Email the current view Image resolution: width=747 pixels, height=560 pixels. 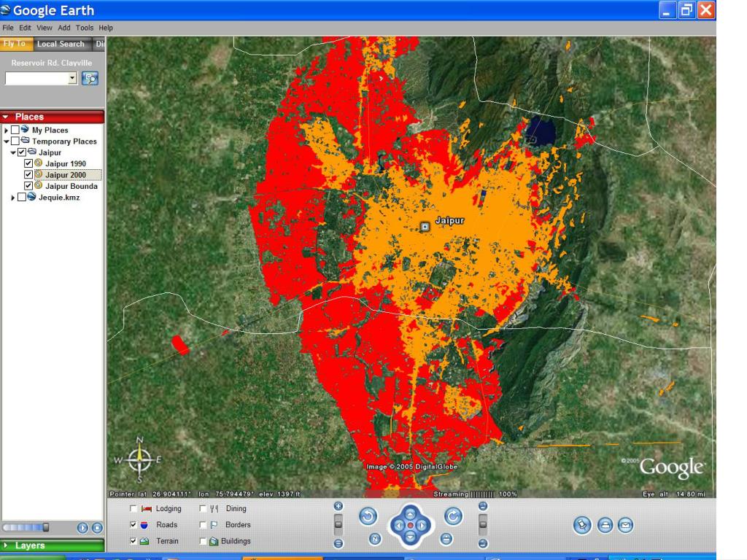(x=625, y=525)
